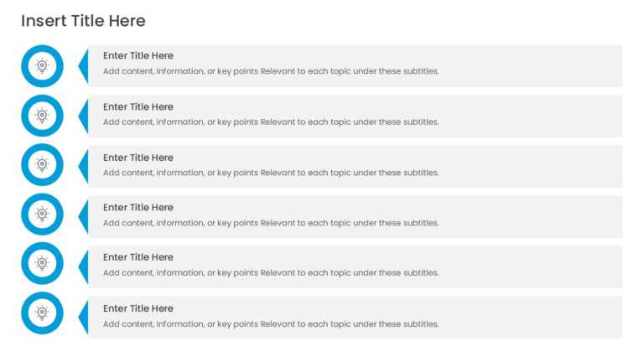The width and height of the screenshot is (644, 362).
Task: Select the first row's 'Enter Title Here' text
Action: 138,56
